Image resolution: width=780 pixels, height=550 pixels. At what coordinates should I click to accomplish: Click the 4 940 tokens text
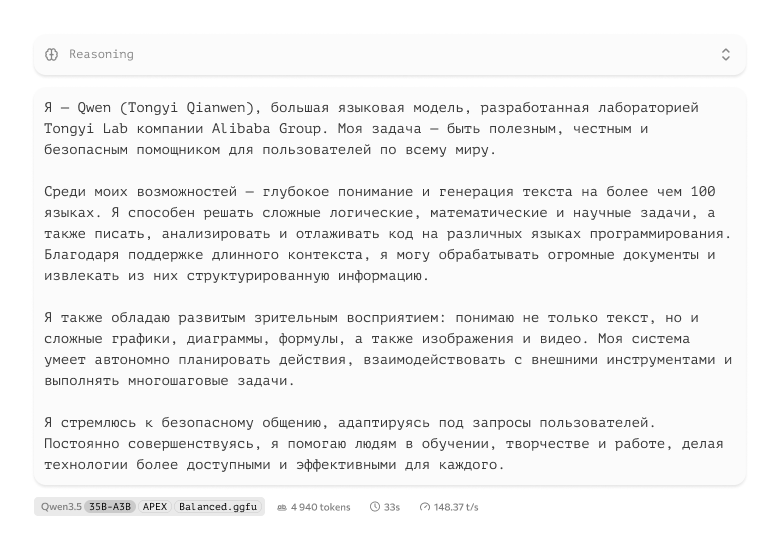[x=320, y=507]
